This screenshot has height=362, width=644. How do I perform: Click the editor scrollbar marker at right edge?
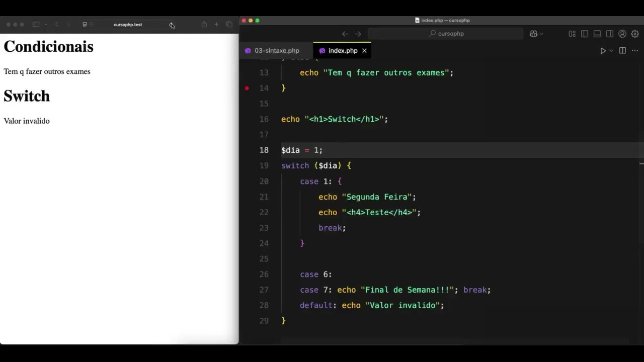tap(641, 163)
